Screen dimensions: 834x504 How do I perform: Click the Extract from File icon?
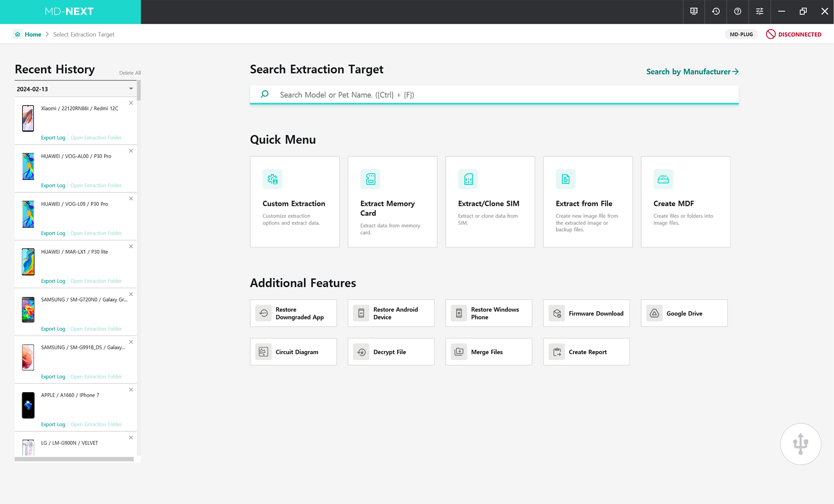(x=565, y=179)
